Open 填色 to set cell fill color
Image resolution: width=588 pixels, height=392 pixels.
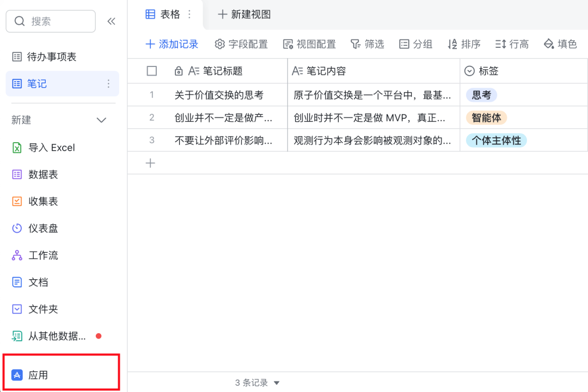[560, 44]
